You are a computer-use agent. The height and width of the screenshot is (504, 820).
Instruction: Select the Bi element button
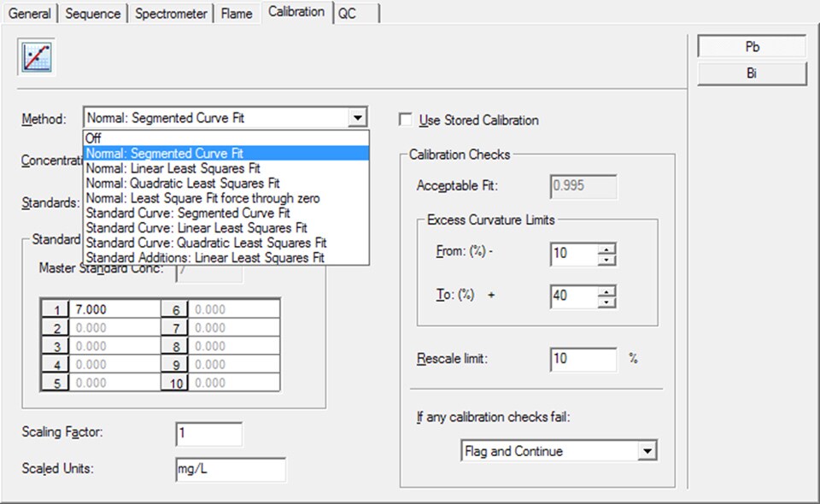coord(751,73)
